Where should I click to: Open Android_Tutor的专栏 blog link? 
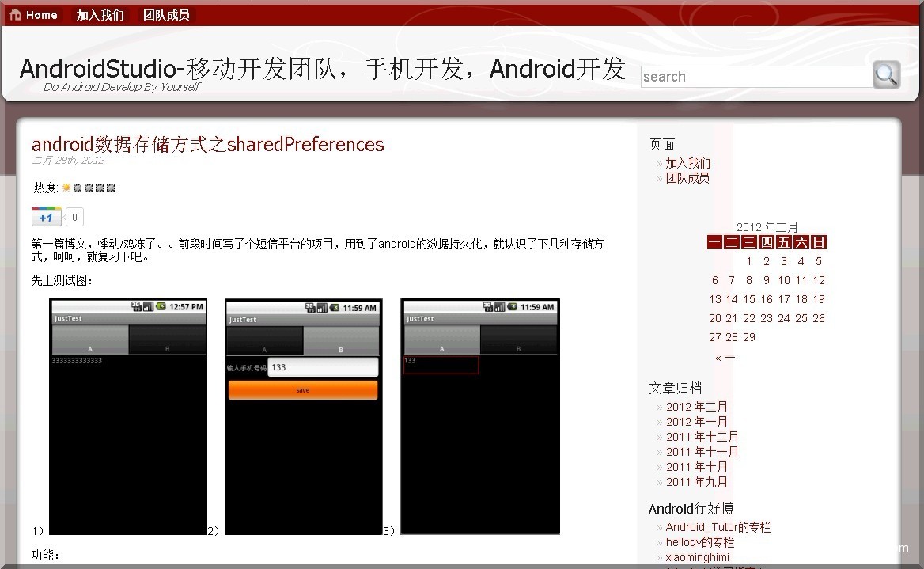pyautogui.click(x=718, y=527)
